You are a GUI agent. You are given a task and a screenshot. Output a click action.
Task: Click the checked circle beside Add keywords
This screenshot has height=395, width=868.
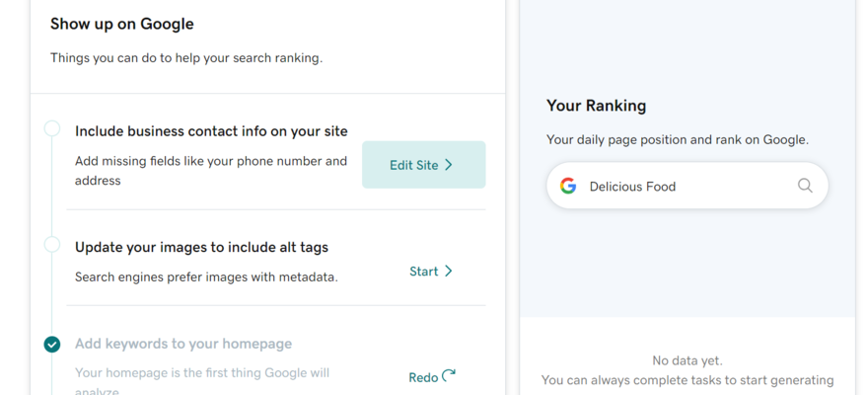click(52, 344)
